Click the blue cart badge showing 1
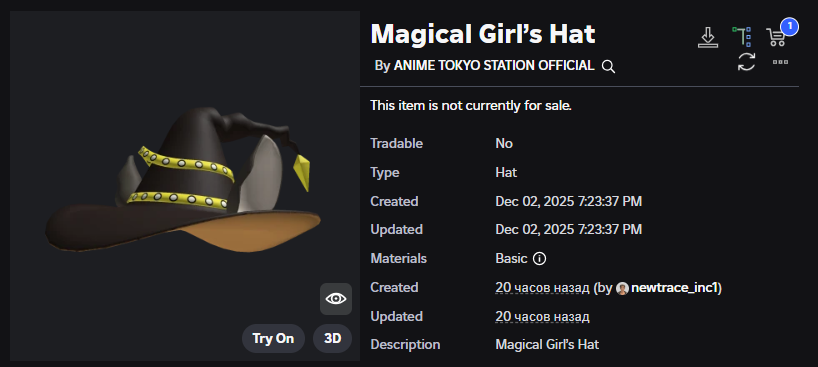 (789, 26)
